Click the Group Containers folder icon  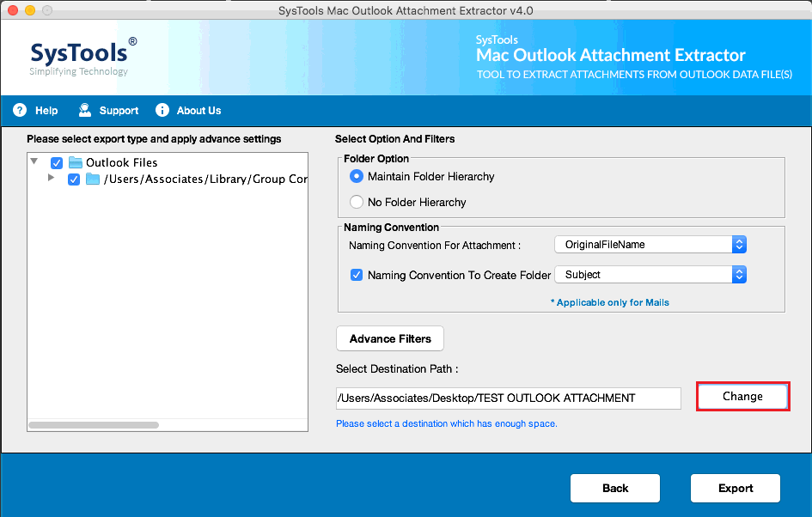pos(93,179)
